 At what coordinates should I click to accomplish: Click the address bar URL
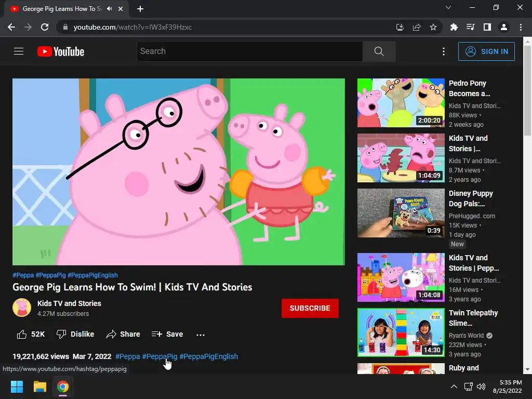[x=132, y=27]
